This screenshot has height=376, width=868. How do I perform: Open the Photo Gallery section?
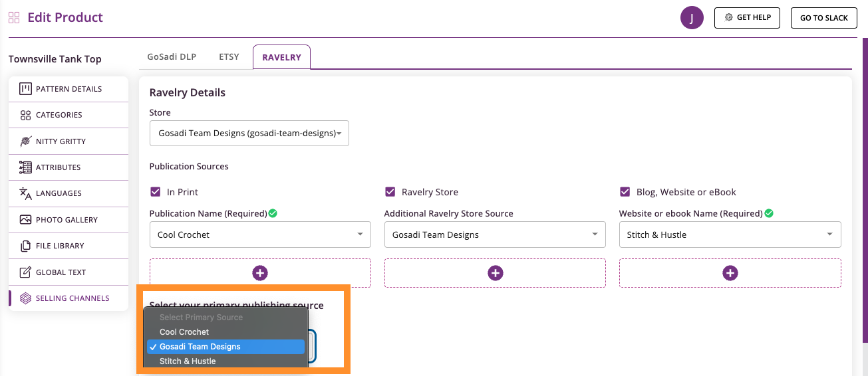point(69,220)
